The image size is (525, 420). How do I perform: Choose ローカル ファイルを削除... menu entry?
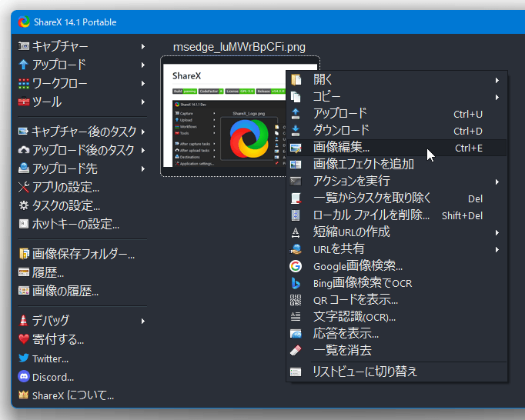point(396,215)
